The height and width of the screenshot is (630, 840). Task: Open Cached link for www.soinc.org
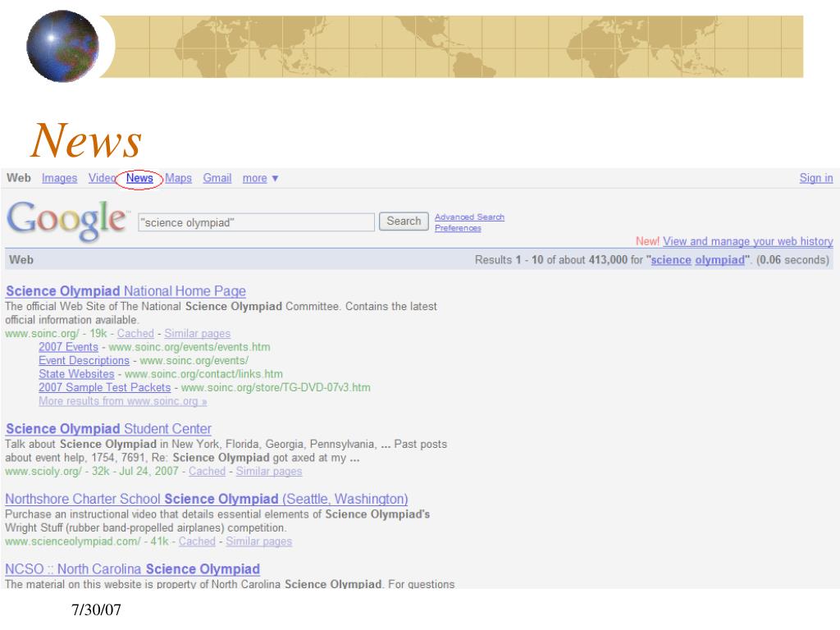point(135,333)
